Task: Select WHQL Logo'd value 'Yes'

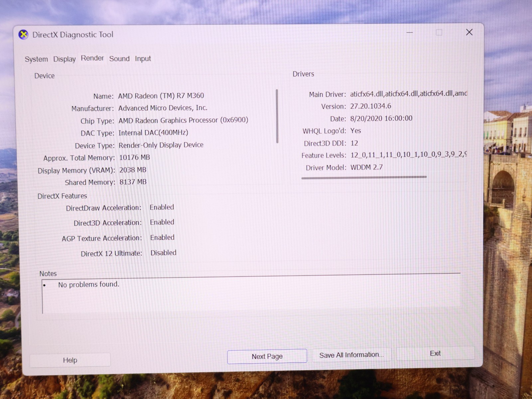Action: [355, 131]
